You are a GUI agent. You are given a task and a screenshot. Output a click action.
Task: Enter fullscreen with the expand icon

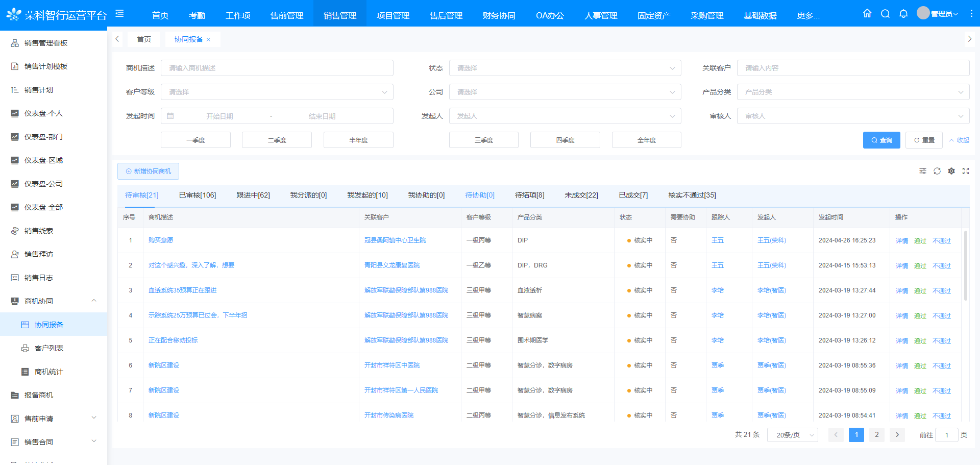(966, 171)
